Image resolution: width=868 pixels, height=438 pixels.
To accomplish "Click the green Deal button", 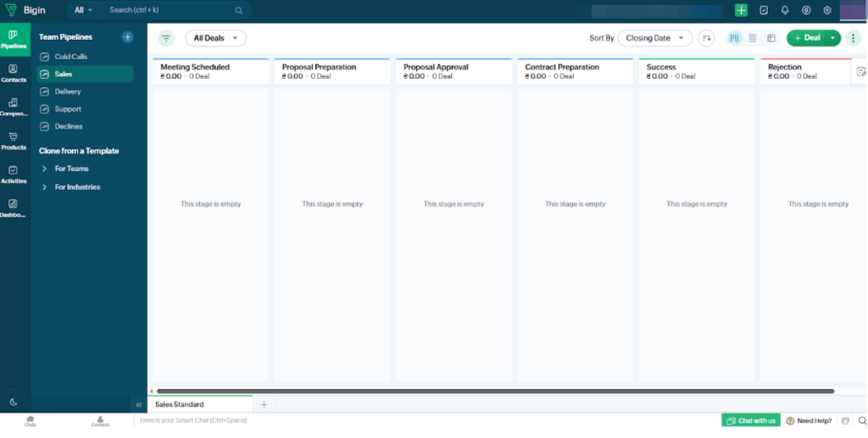I will pyautogui.click(x=806, y=38).
